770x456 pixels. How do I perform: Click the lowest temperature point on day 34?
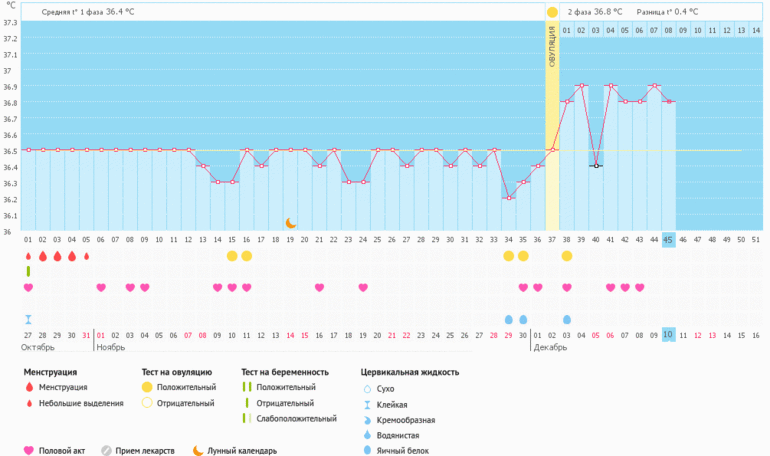[x=509, y=198]
